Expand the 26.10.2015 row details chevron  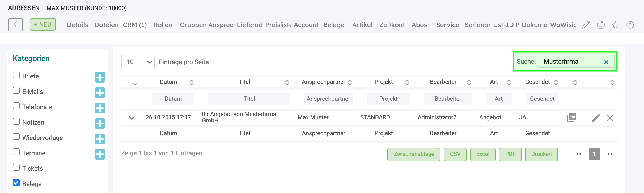point(132,118)
